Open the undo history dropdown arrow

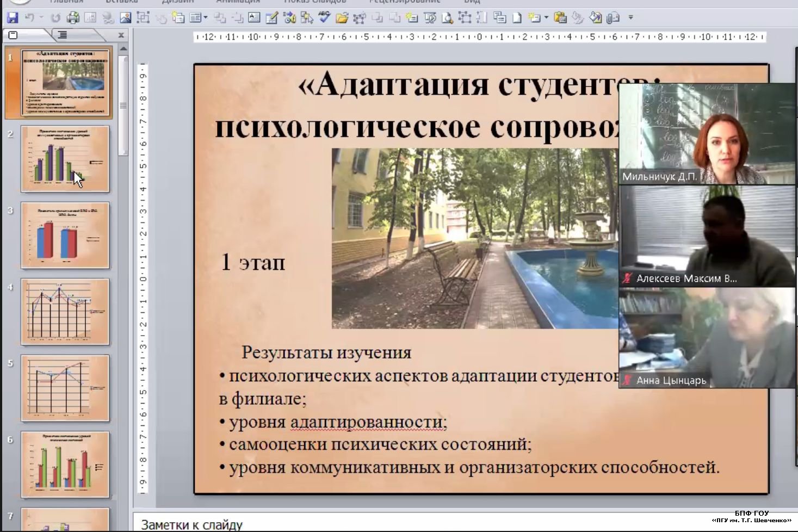[x=41, y=18]
